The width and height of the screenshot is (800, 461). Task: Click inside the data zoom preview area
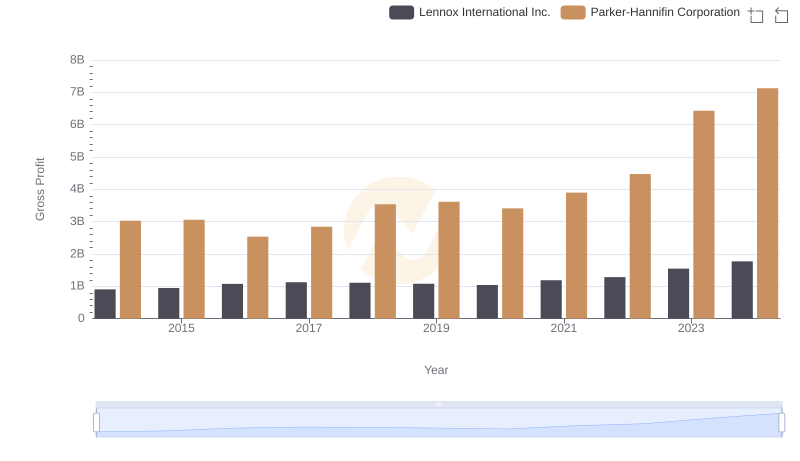click(439, 423)
